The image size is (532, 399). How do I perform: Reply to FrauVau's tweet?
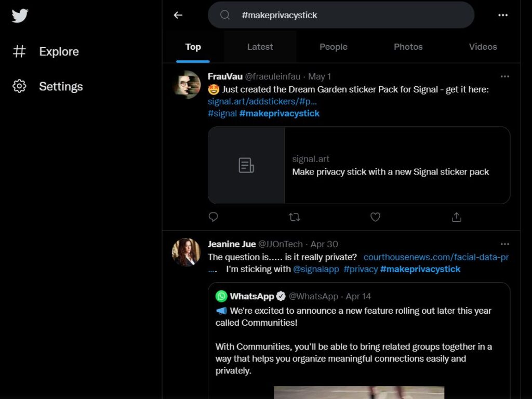tap(213, 217)
